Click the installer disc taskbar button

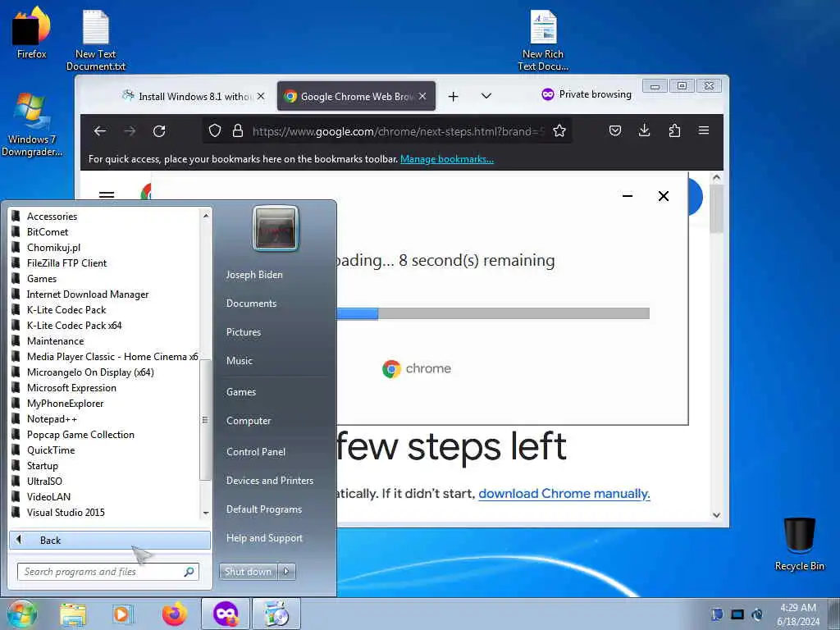point(276,614)
